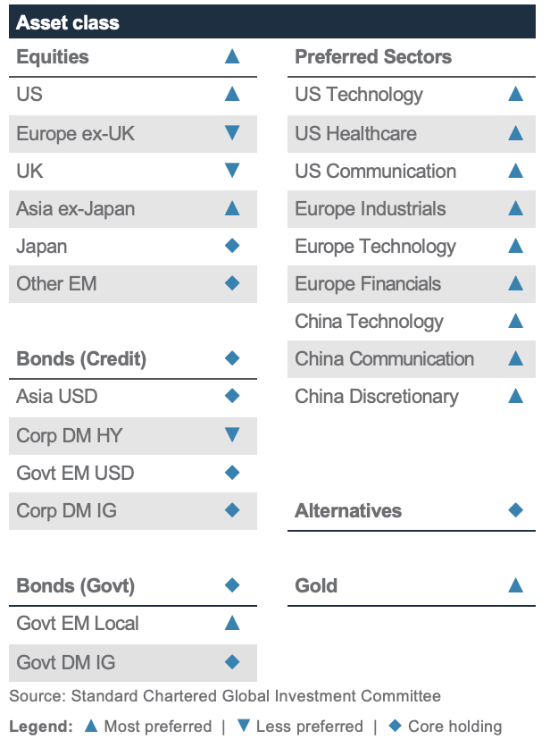Click the diamond icon beside Alternatives
550x756 pixels.
(x=515, y=510)
